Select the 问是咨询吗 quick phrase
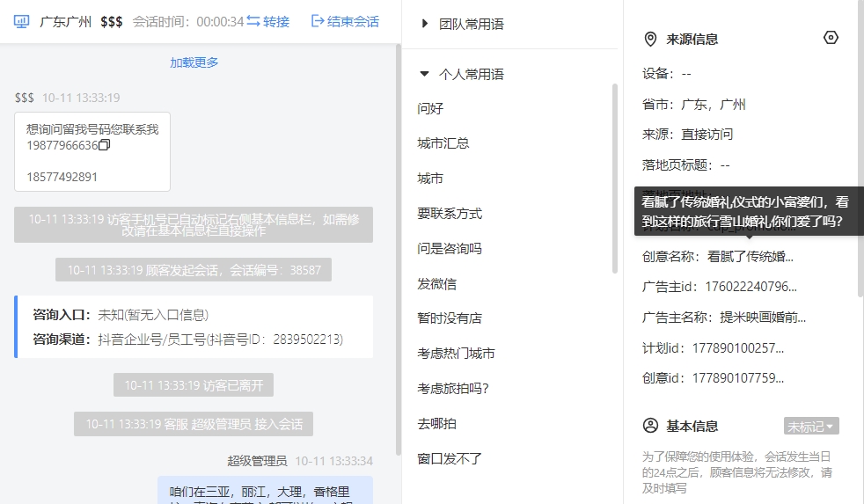 click(x=450, y=248)
